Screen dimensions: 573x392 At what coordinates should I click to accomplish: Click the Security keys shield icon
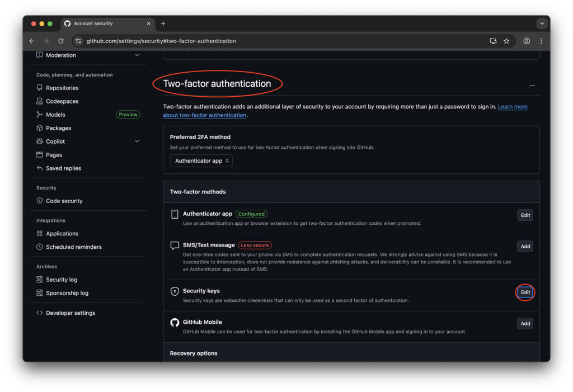tap(175, 291)
